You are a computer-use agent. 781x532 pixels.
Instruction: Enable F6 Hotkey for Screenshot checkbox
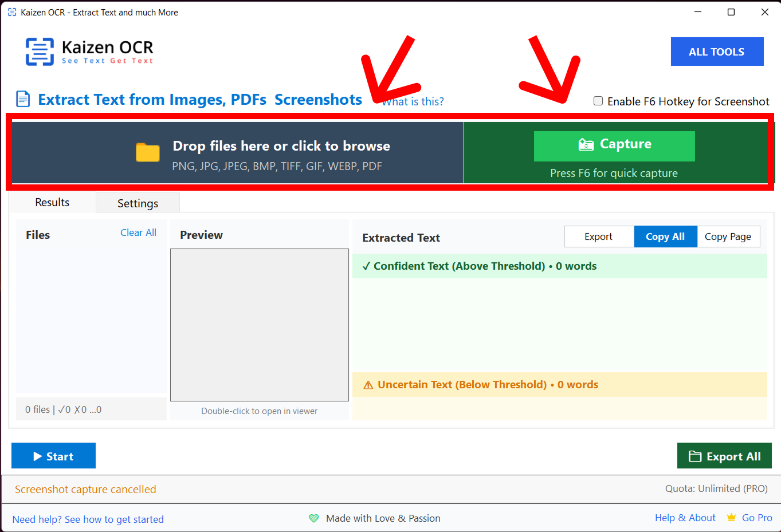pos(598,101)
